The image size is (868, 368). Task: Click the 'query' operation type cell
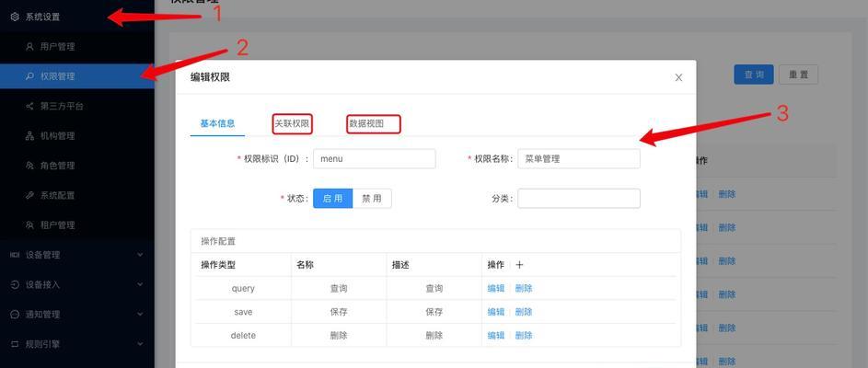pos(243,289)
